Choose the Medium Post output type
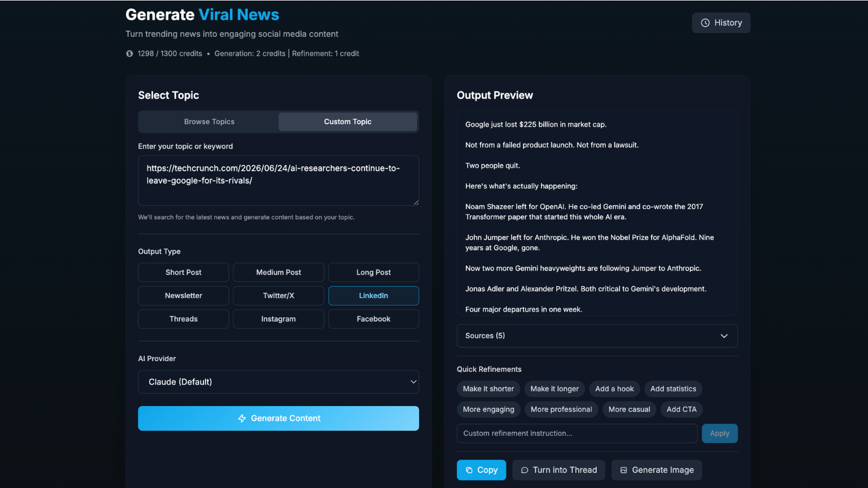Viewport: 868px width, 488px height. coord(278,272)
